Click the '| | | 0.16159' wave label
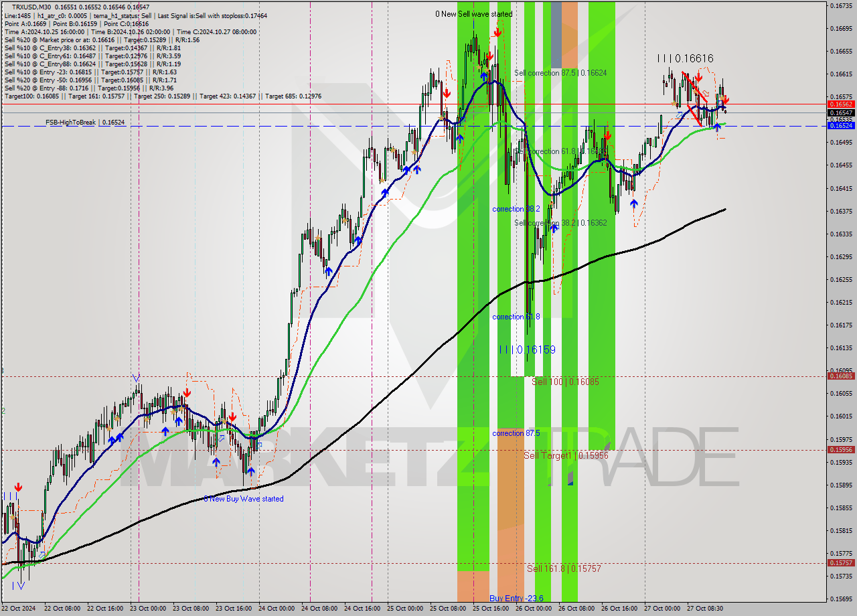Viewport: 857px width, 616px height. (x=527, y=350)
